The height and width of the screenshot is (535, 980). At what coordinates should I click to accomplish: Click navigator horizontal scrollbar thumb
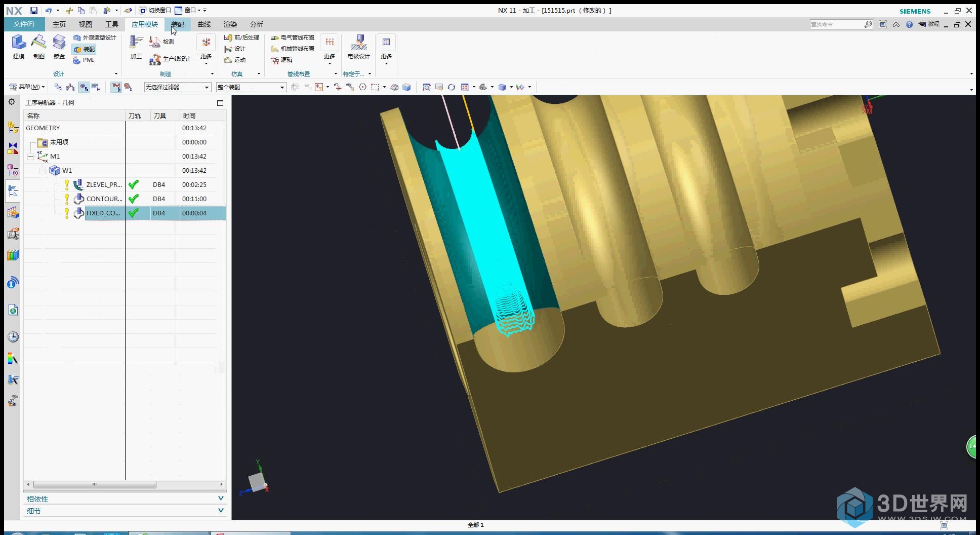[94, 485]
